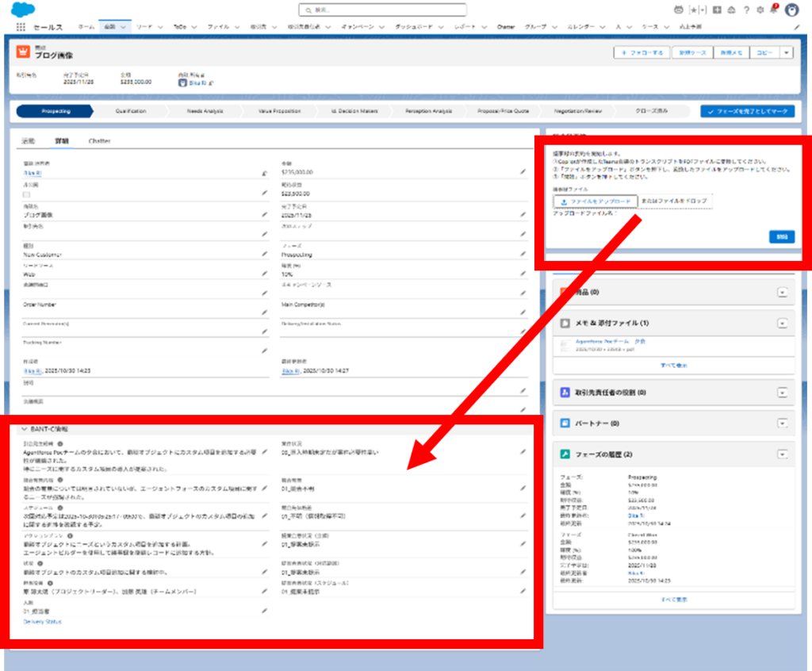
Task: Switch to the Chatter tab
Action: pyautogui.click(x=99, y=140)
